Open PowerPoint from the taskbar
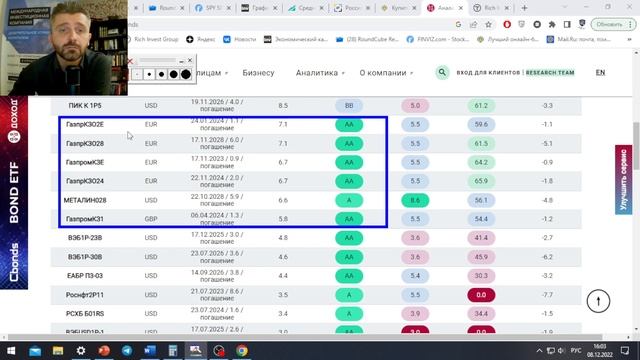 pyautogui.click(x=104, y=351)
